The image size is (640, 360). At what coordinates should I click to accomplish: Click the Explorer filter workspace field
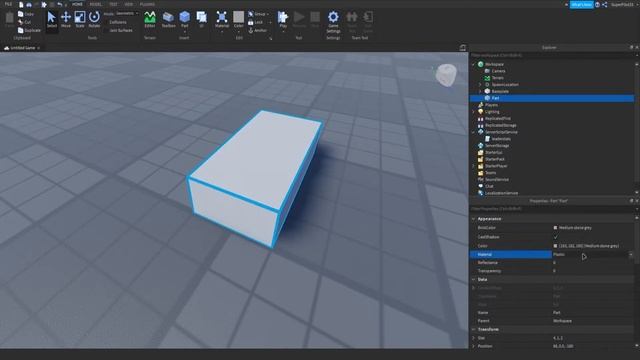552,55
